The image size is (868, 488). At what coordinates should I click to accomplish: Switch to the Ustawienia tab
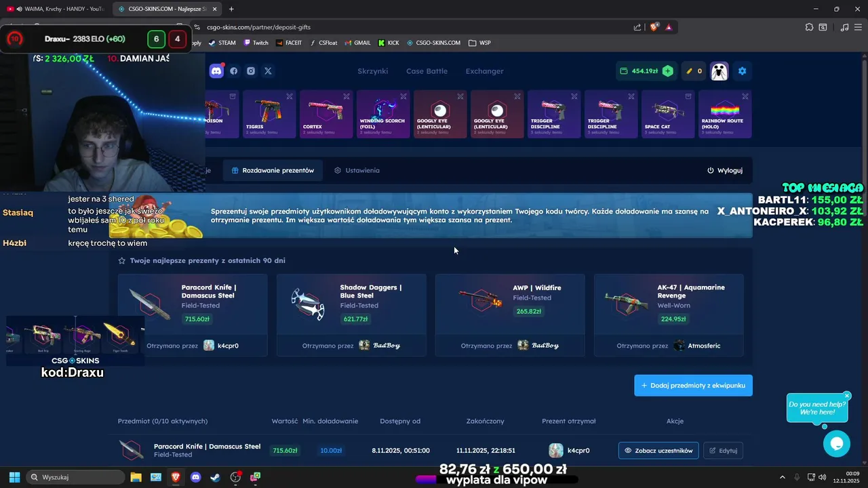[x=357, y=170]
